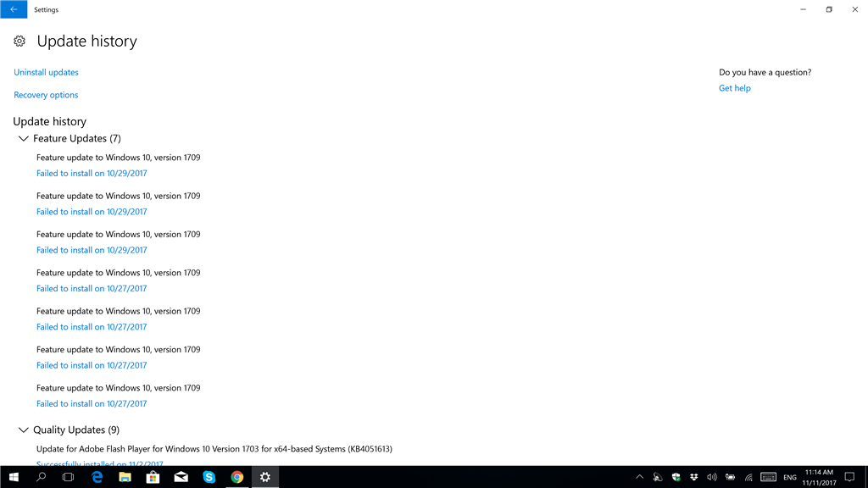Open the Windows Start menu

click(x=14, y=477)
